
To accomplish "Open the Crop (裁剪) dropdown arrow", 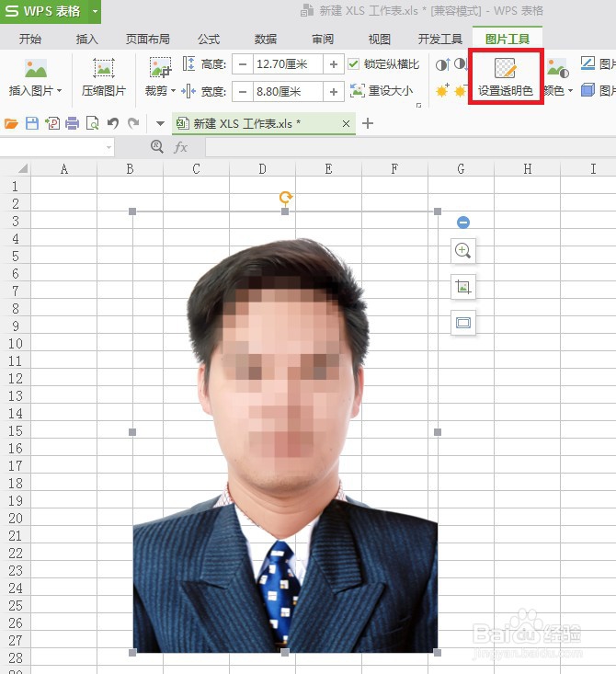I will pyautogui.click(x=173, y=91).
